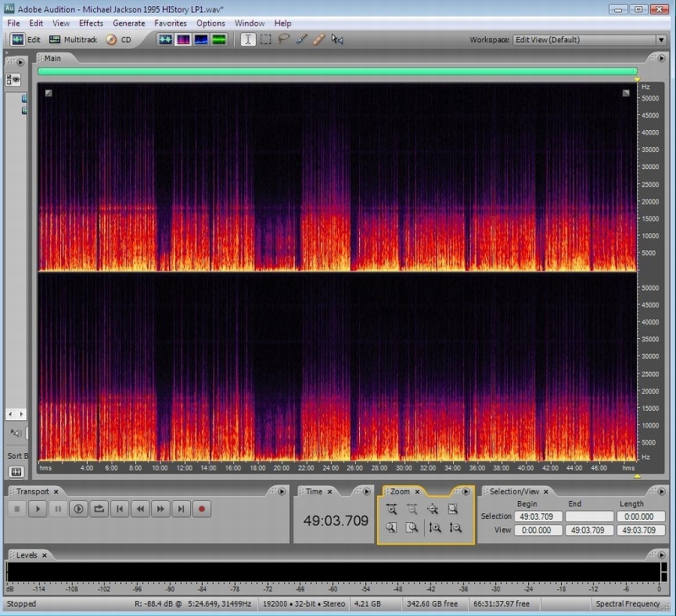Click the Fast Forward transport button
This screenshot has width=676, height=616.
(x=161, y=509)
